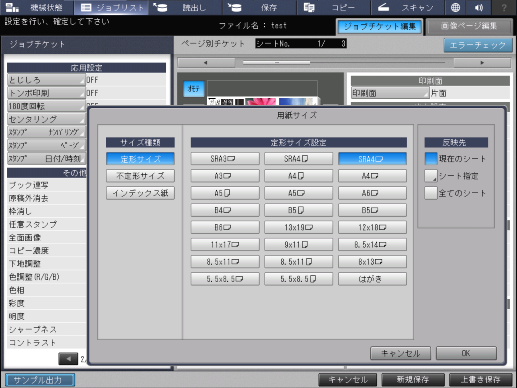The height and width of the screenshot is (388, 517).
Task: Open the 印刷面 print side setting
Action: (x=390, y=93)
